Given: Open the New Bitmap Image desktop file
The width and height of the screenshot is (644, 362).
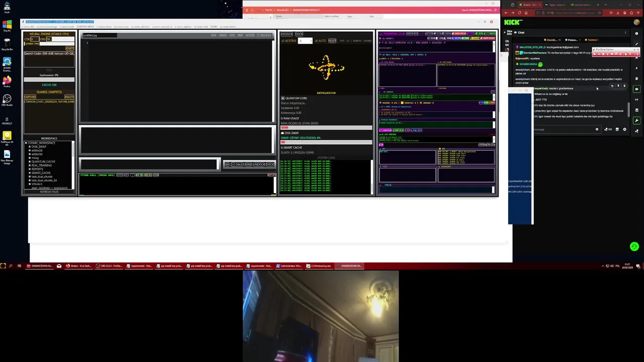Looking at the screenshot, I should point(7,157).
